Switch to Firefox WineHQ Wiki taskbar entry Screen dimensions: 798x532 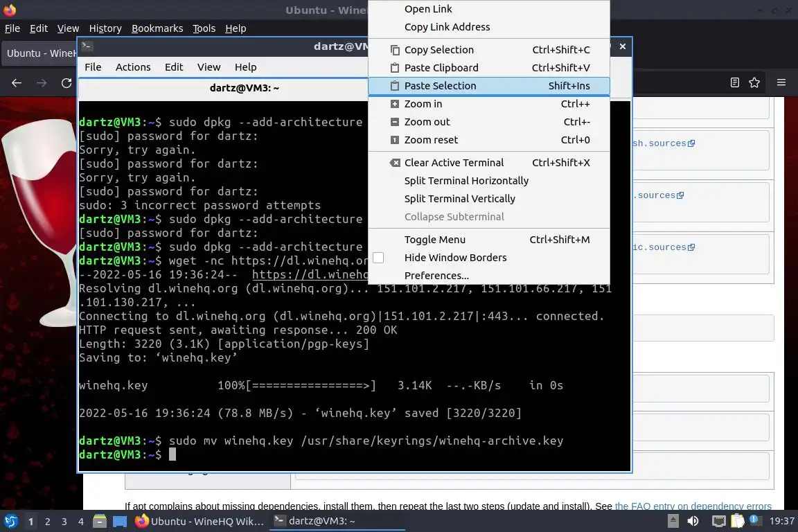199,522
